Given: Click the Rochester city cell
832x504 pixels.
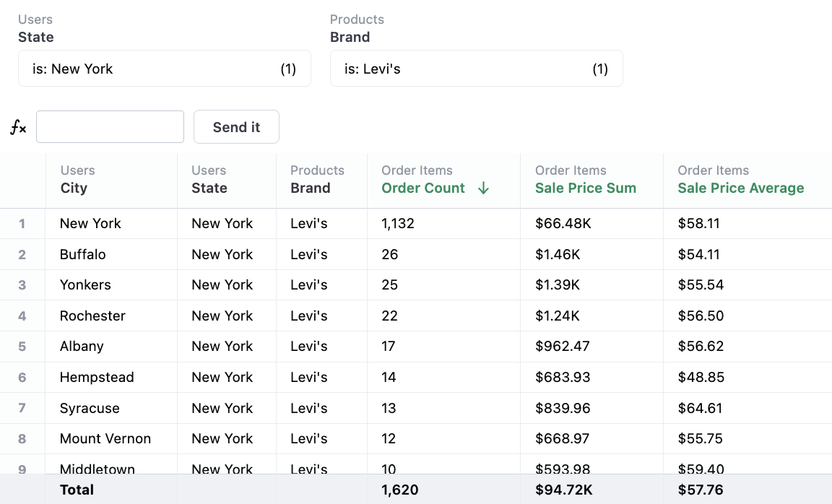Looking at the screenshot, I should pyautogui.click(x=92, y=316).
